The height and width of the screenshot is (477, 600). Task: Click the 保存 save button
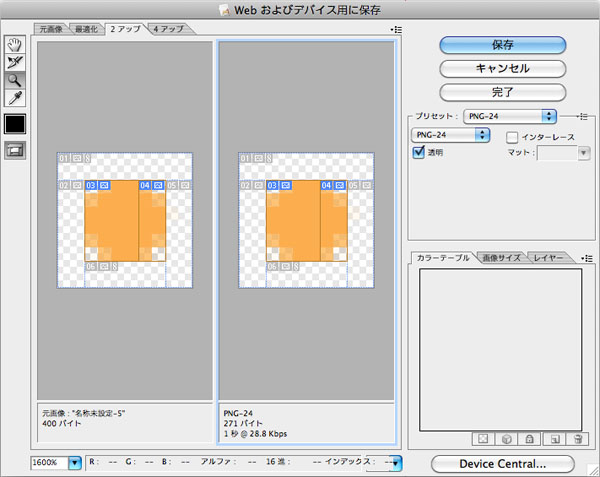click(x=502, y=45)
